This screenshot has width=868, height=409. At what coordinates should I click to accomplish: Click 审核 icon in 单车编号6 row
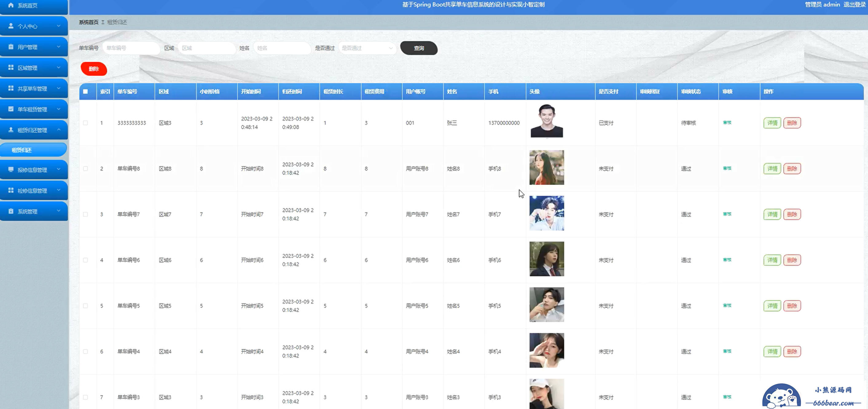(x=727, y=260)
